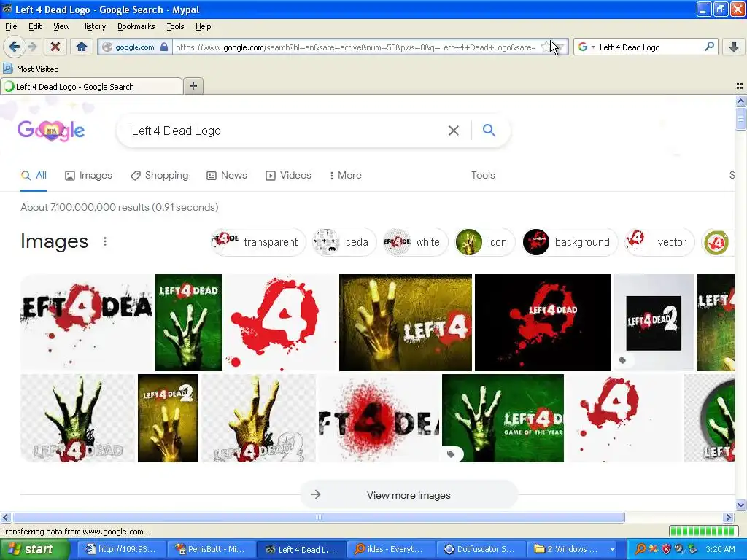Image resolution: width=747 pixels, height=560 pixels.
Task: Click the green page loading progress bar
Action: pyautogui.click(x=703, y=532)
